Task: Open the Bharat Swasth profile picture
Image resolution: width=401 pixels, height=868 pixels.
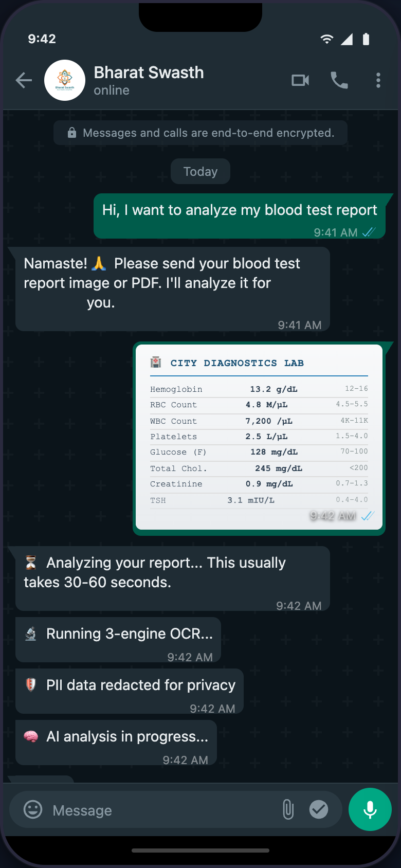Action: (x=65, y=80)
